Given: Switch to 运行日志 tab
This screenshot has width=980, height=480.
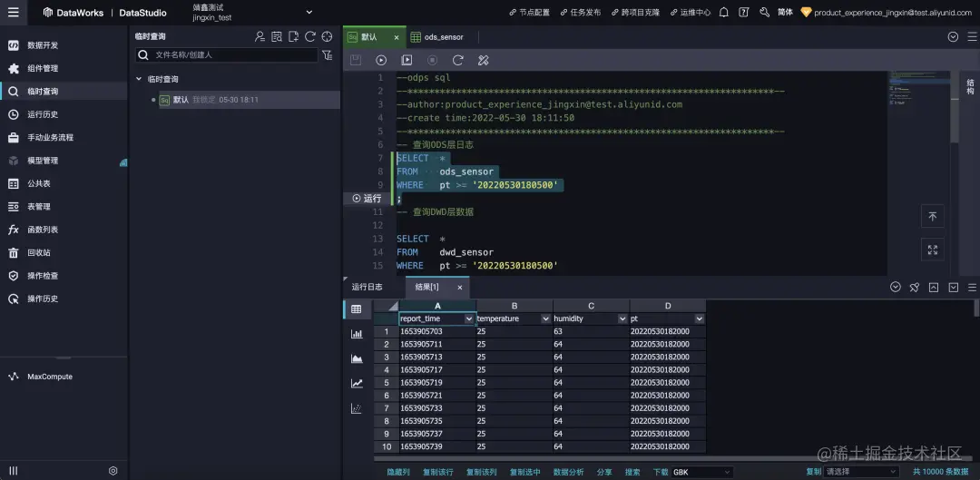Looking at the screenshot, I should pyautogui.click(x=367, y=287).
